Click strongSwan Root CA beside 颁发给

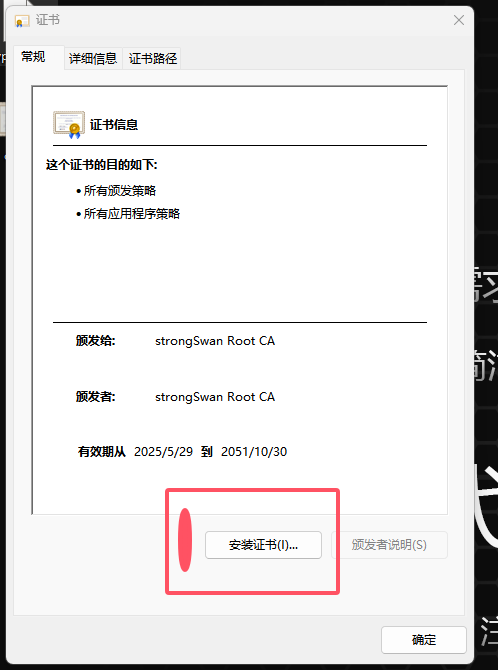215,341
